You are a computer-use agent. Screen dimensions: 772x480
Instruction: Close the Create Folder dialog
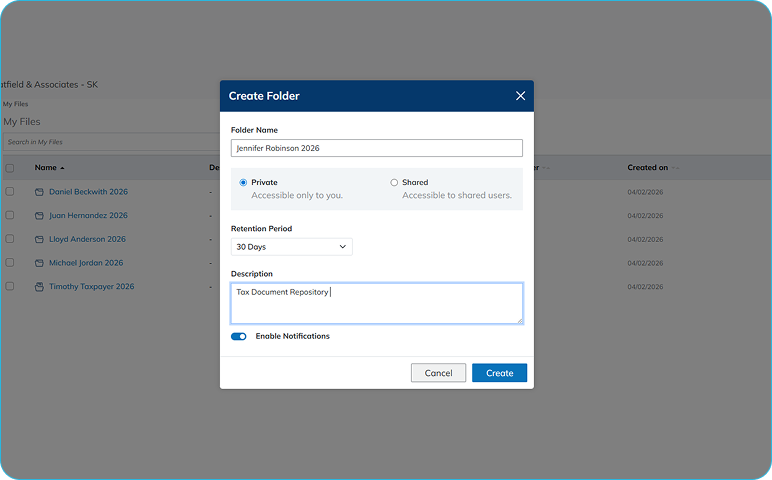coord(520,96)
